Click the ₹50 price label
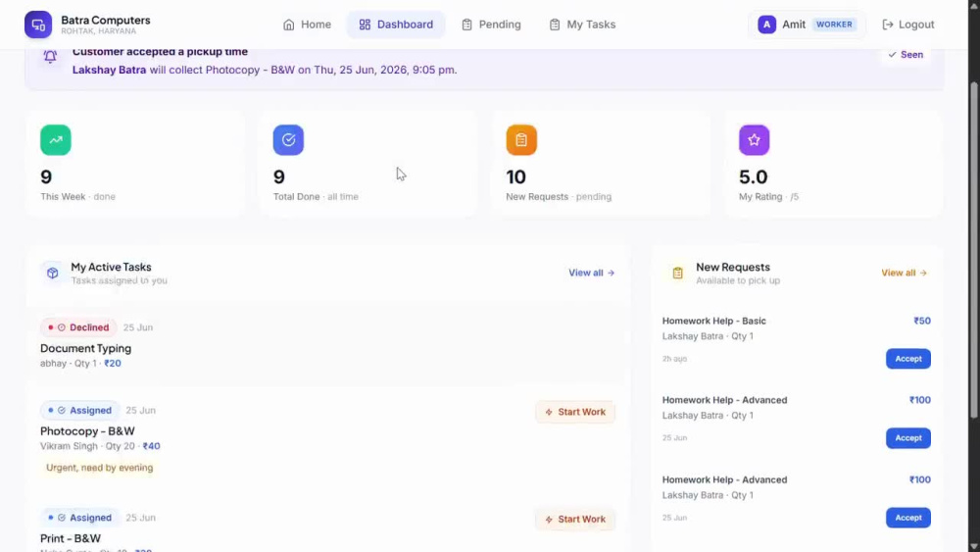 point(922,321)
